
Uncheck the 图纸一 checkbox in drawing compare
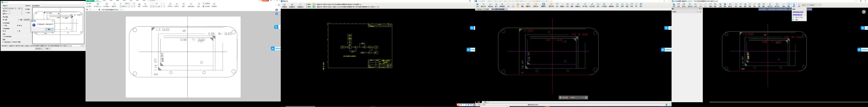[307, 4]
